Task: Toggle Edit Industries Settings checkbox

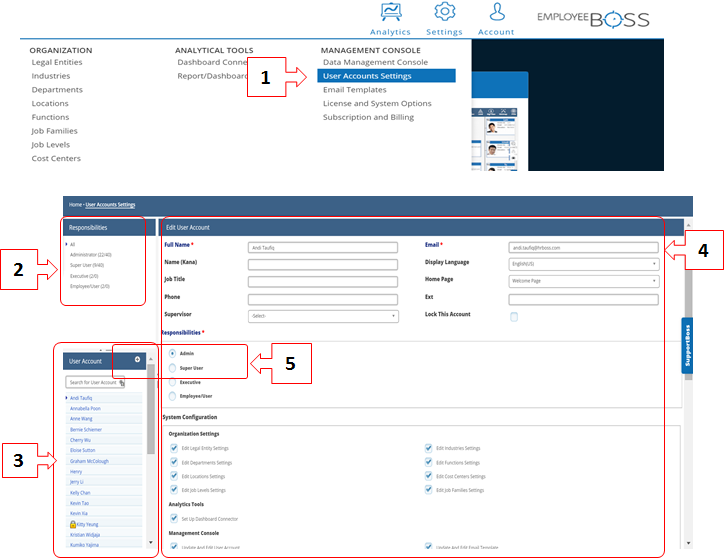Action: point(428,448)
